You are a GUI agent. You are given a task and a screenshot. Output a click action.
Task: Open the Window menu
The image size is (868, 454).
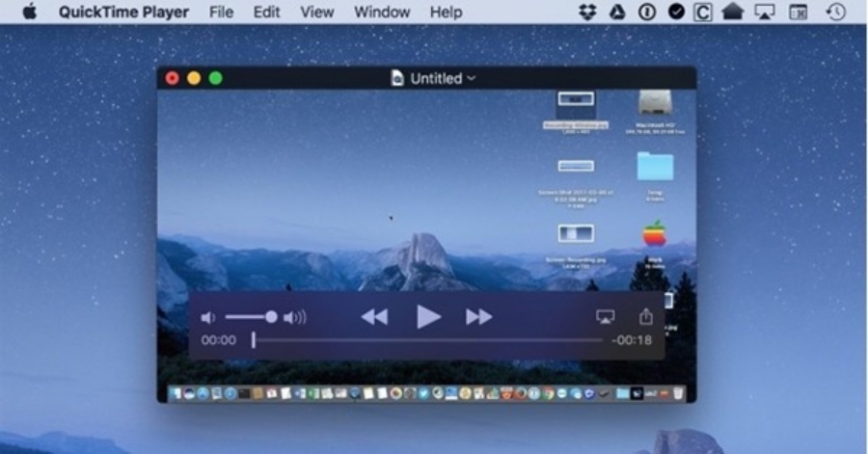pyautogui.click(x=381, y=13)
